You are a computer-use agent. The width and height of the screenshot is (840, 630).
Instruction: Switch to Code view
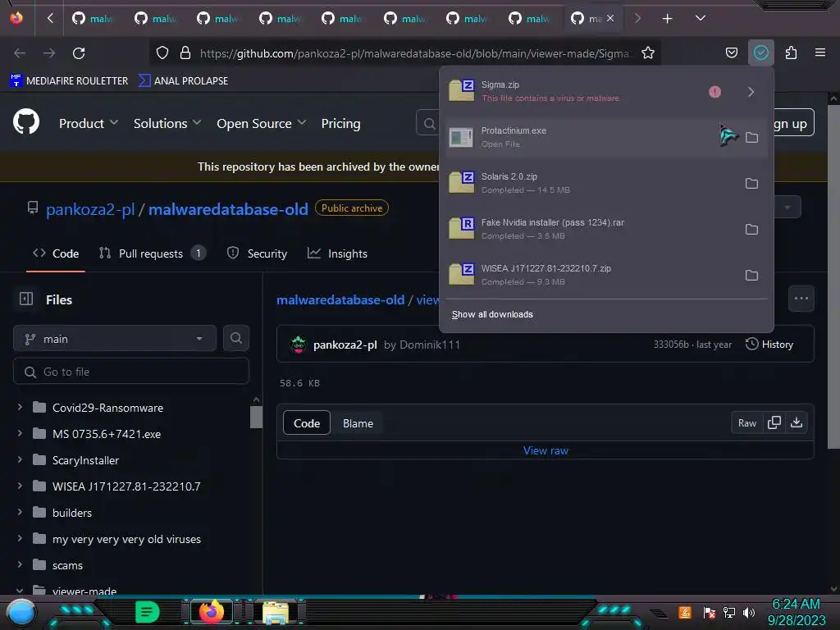307,423
